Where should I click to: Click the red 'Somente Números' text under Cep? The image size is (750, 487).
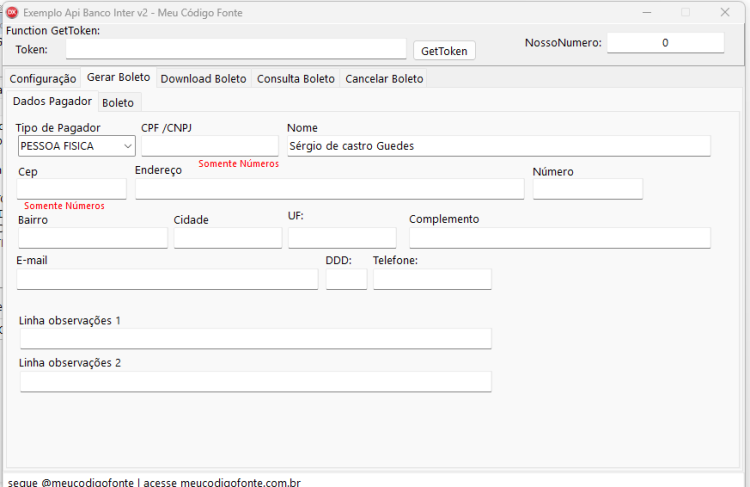point(64,206)
